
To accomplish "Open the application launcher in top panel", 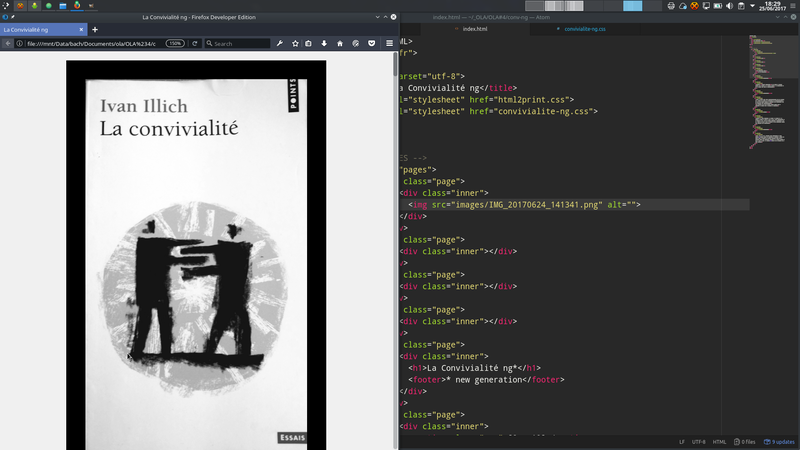I will click(6, 6).
